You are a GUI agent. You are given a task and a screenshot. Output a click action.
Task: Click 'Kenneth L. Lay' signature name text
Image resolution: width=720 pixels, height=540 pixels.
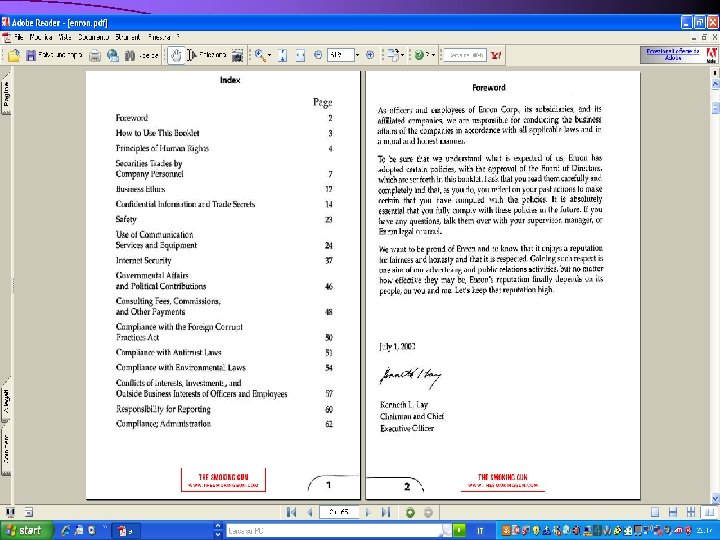[x=404, y=405]
